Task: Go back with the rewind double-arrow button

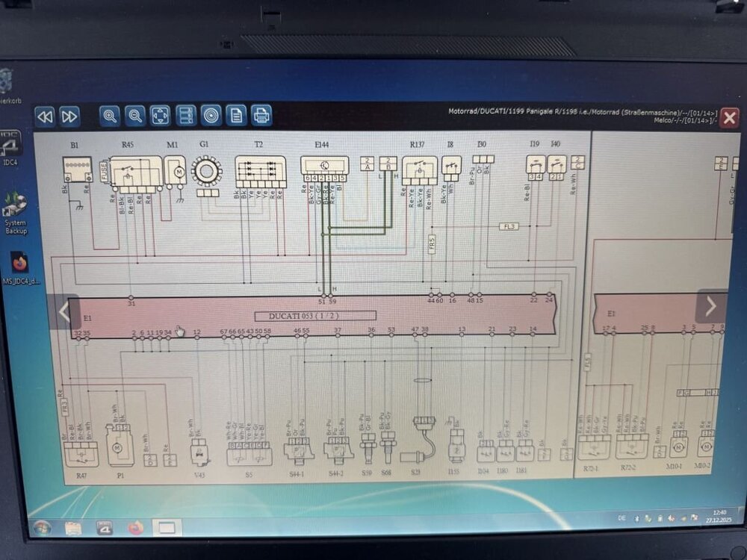Action: [x=46, y=116]
